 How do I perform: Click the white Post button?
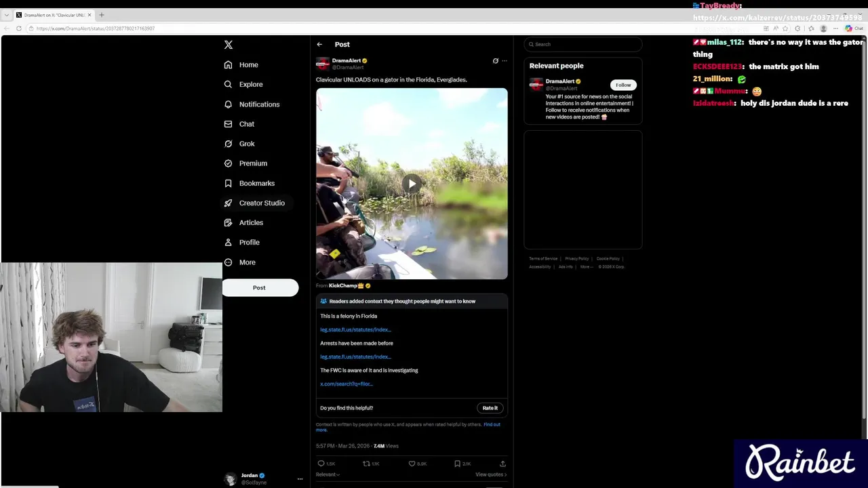point(260,287)
